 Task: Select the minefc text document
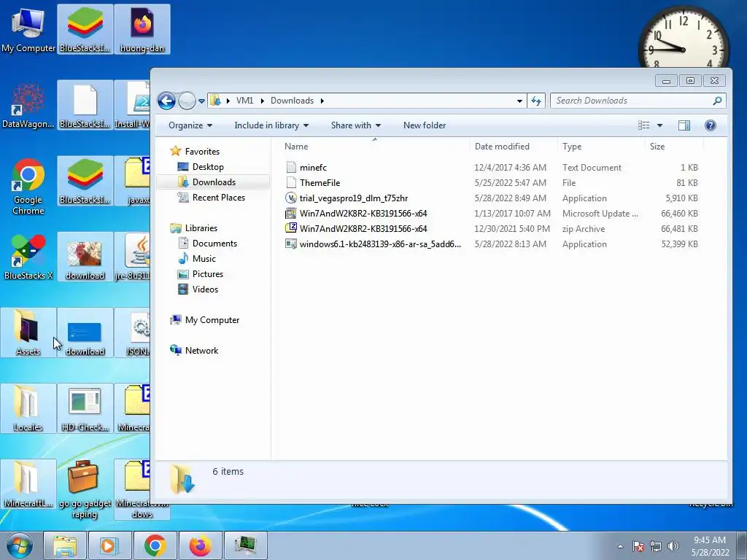point(313,168)
